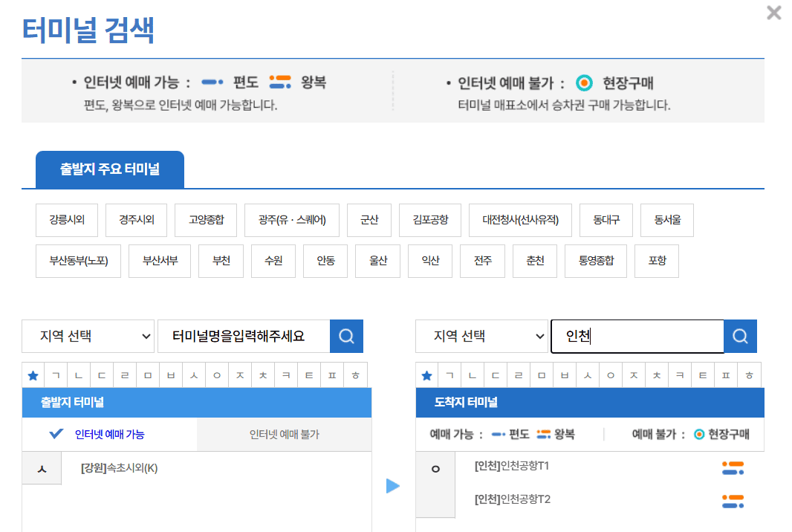The width and height of the screenshot is (792, 532).
Task: Filter arrival terminals by ㄷ
Action: click(x=496, y=375)
